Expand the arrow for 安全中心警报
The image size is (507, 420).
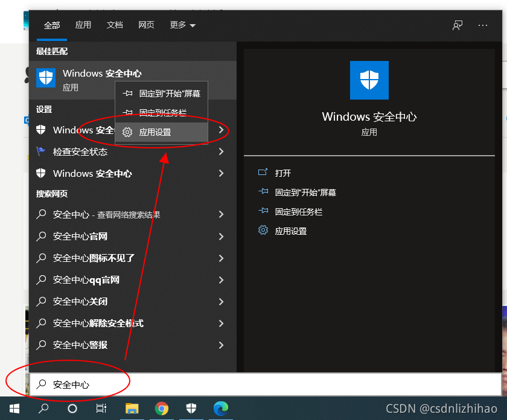221,345
